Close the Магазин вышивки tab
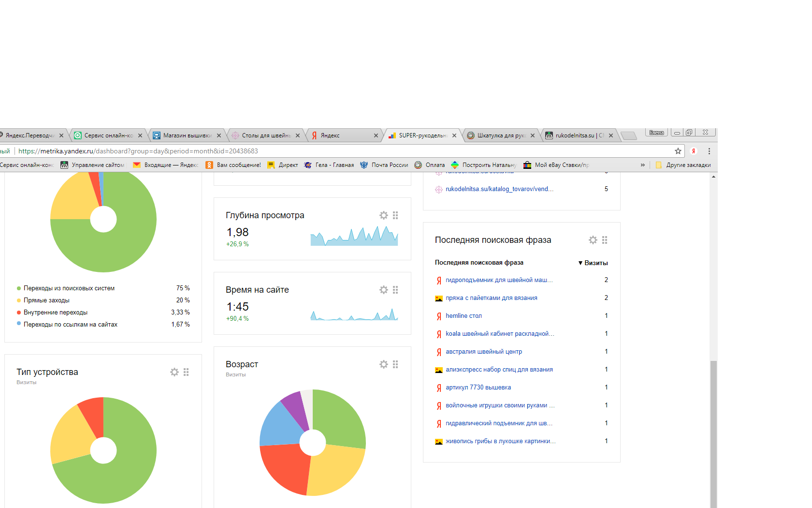This screenshot has height=508, width=812. tap(219, 135)
